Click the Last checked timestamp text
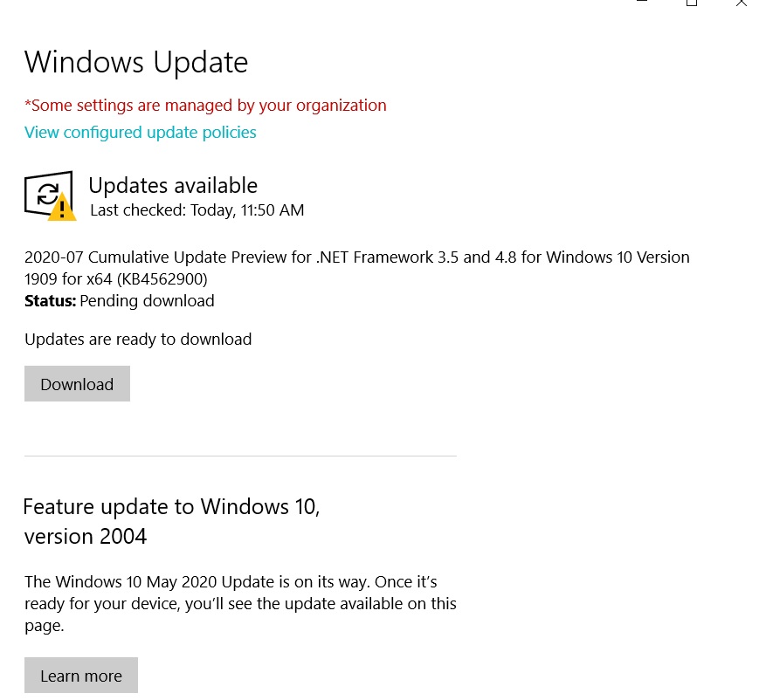Viewport: 766px width, 700px height. coord(197,210)
